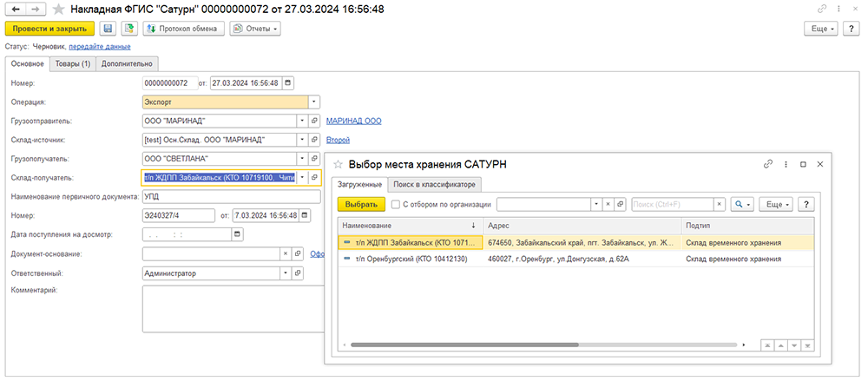
Task: Navigate back with the left arrow
Action: click(x=17, y=10)
